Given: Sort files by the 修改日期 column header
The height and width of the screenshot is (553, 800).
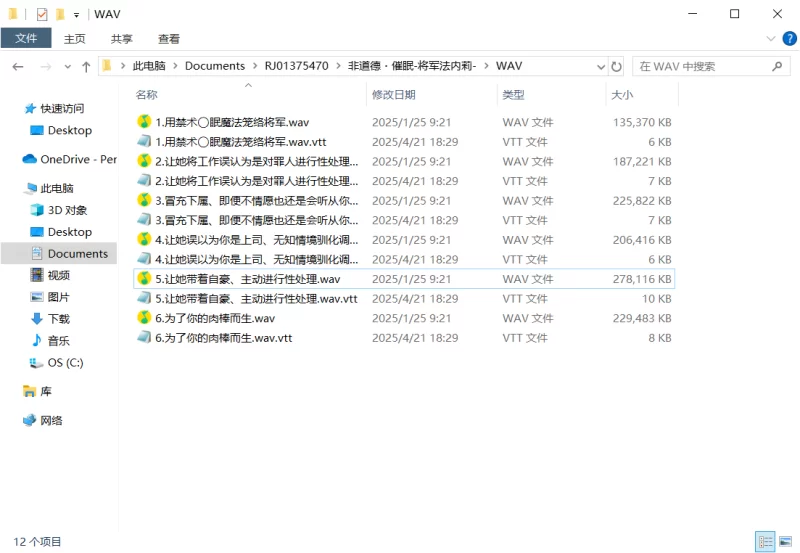Looking at the screenshot, I should click(x=393, y=94).
